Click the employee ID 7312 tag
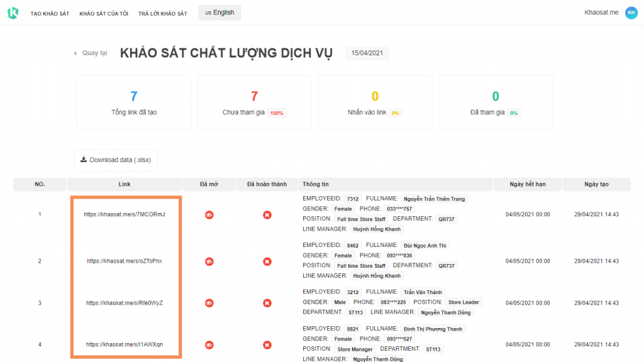This screenshot has width=644, height=362. click(353, 199)
